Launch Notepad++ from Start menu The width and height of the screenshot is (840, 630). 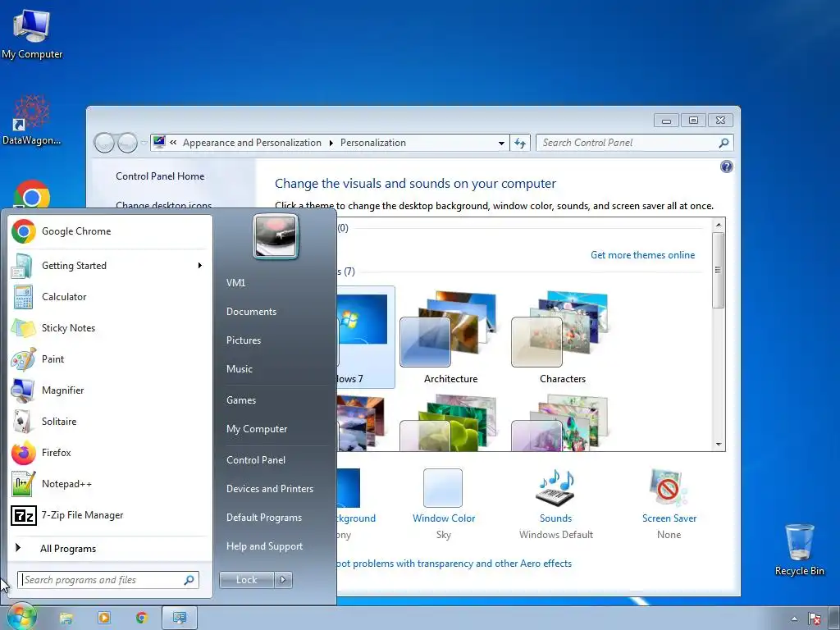[109, 484]
